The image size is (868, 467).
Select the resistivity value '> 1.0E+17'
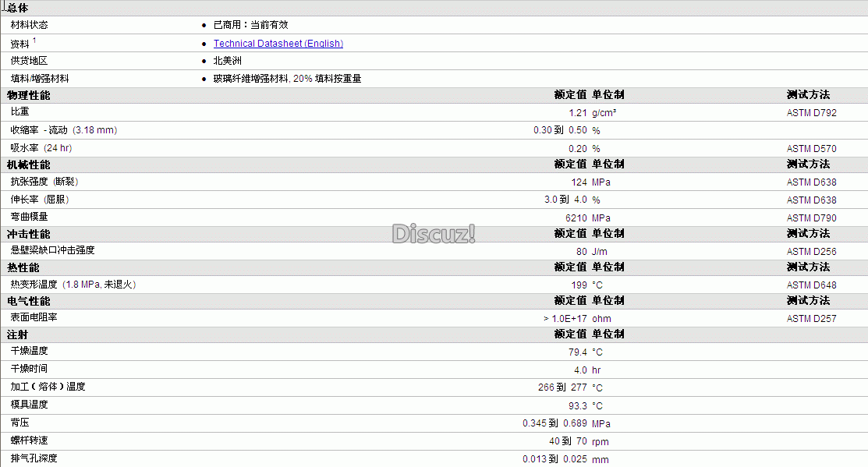click(x=565, y=319)
